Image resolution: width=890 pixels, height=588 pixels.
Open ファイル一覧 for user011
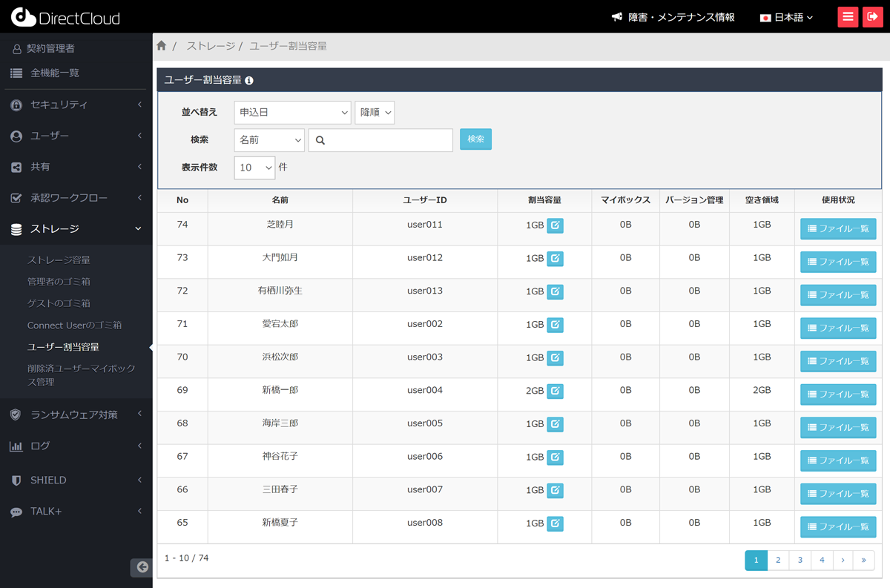(838, 229)
